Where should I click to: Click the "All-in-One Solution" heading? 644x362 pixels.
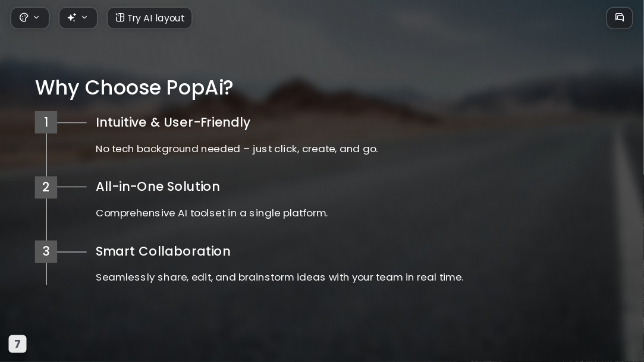click(158, 187)
